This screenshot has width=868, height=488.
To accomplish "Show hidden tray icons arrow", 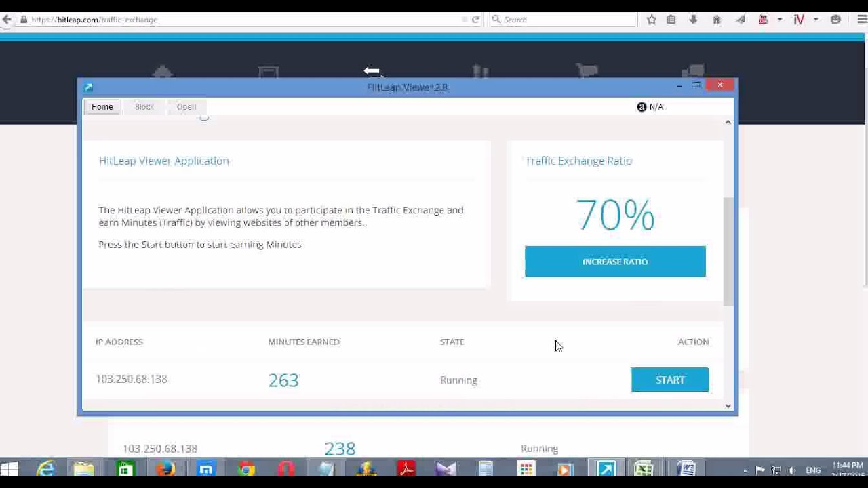I will tap(745, 470).
